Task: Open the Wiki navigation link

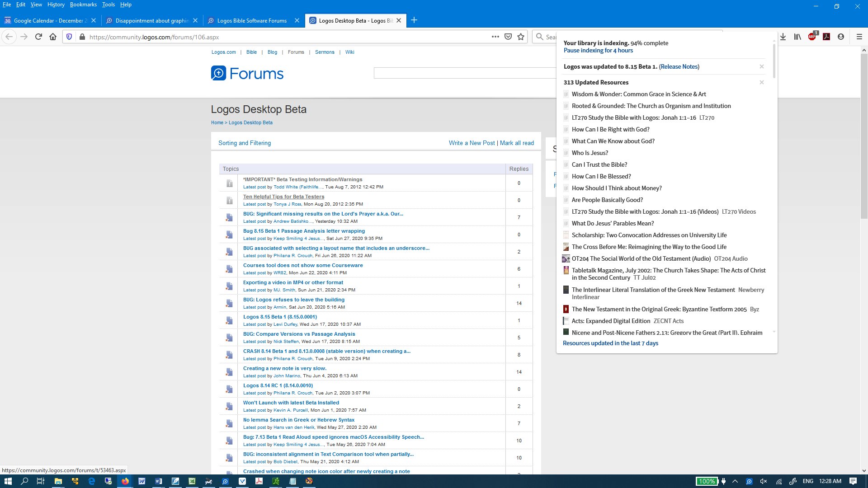Action: tap(349, 52)
